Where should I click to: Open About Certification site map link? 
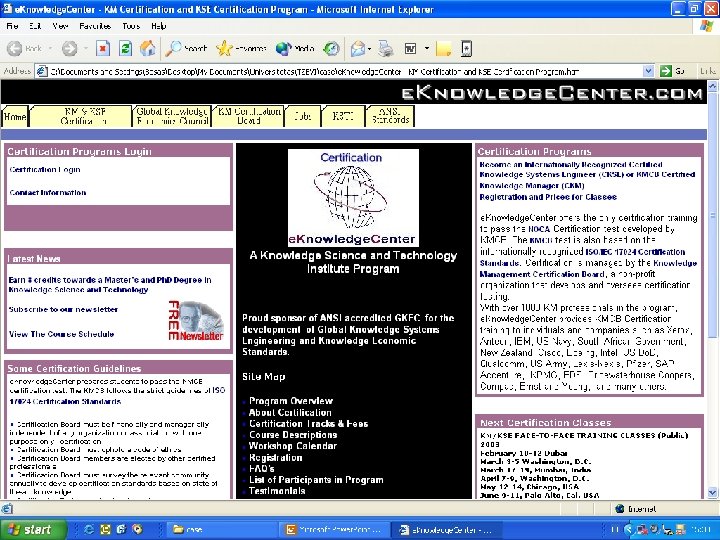click(x=290, y=412)
